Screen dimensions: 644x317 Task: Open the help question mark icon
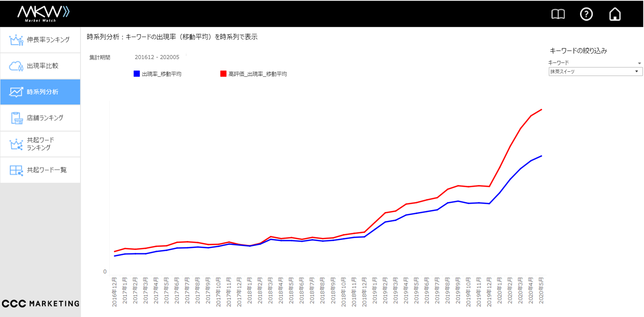586,14
